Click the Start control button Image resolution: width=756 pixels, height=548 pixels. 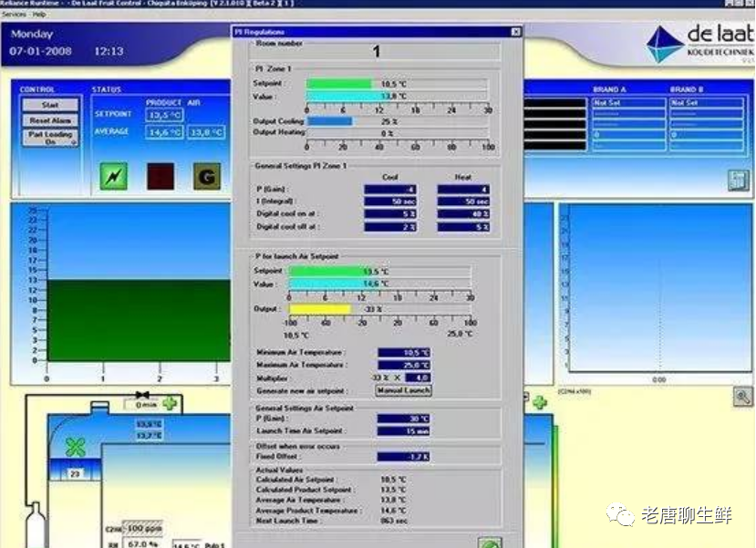coord(50,105)
